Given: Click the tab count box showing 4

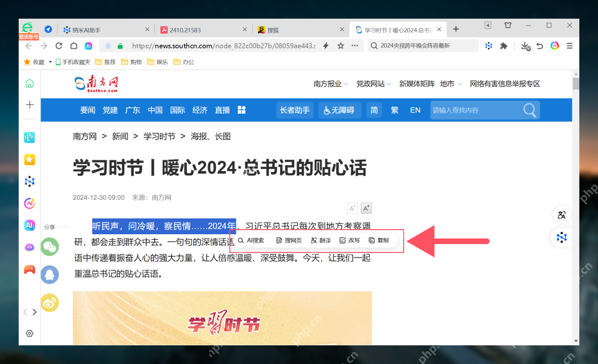Looking at the screenshot, I should click(x=488, y=25).
